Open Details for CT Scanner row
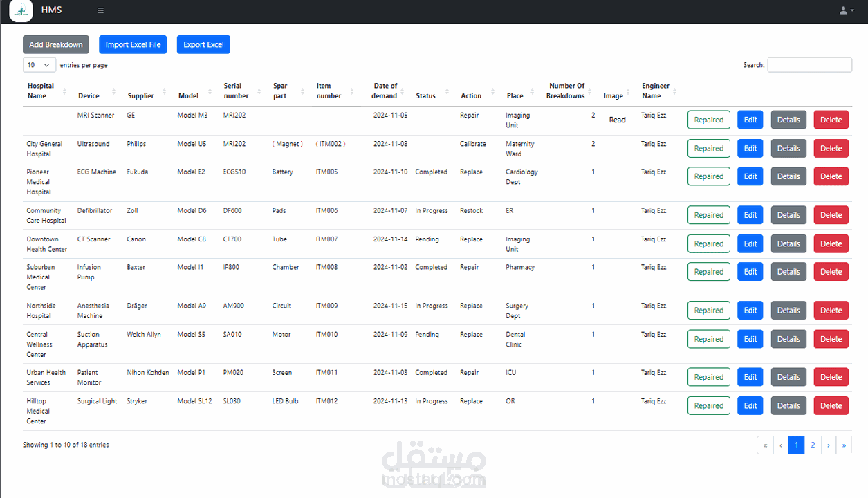The height and width of the screenshot is (498, 868). (788, 243)
